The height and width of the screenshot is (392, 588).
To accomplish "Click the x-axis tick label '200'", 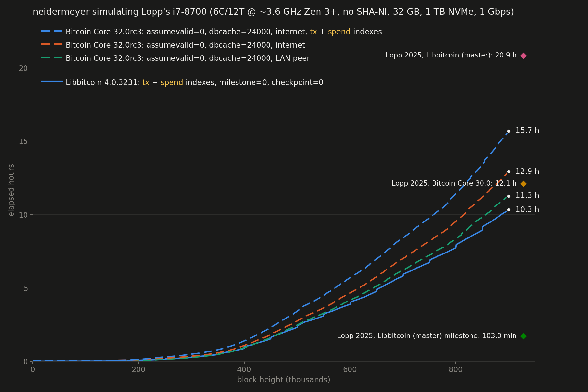I will click(139, 369).
